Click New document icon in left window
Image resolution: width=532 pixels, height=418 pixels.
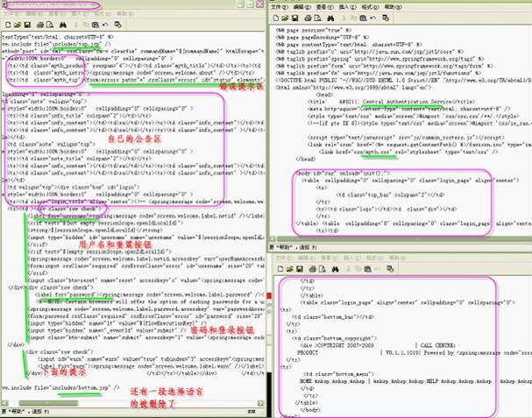point(8,25)
